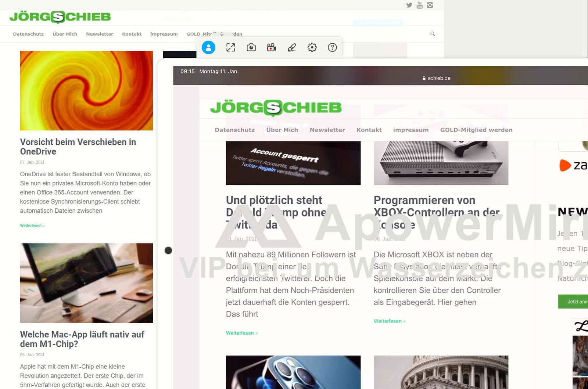
Task: Open Newsletter in the mirrored iPad menu
Action: tap(327, 130)
